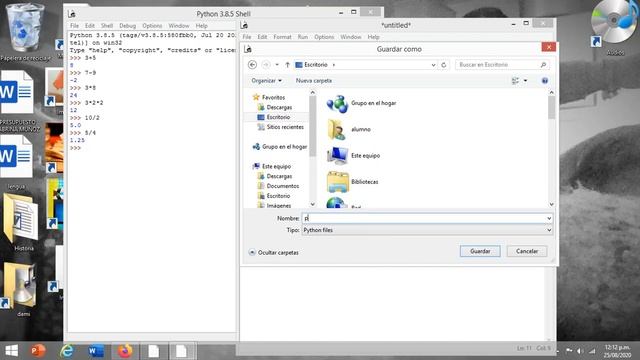Open the Debug menu in Python Shell
The height and width of the screenshot is (360, 640).
point(127,26)
